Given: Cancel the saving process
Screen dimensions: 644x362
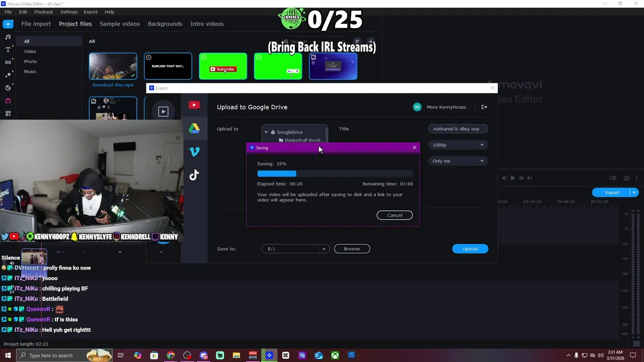Looking at the screenshot, I should click(394, 215).
